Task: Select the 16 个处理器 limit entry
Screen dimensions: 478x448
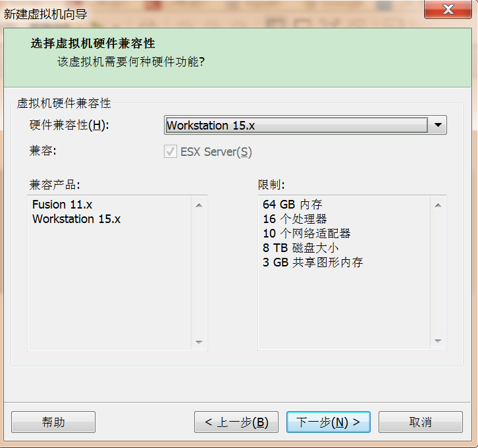Action: point(295,219)
